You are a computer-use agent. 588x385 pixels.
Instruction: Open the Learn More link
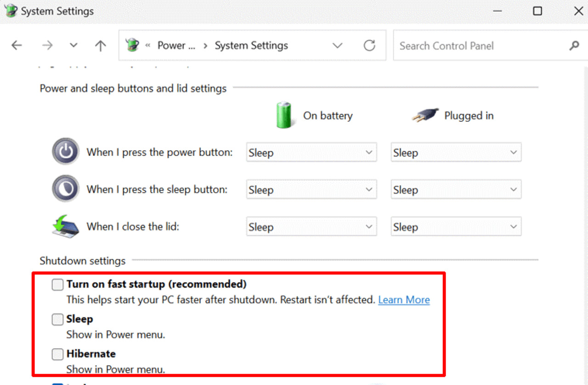point(404,300)
